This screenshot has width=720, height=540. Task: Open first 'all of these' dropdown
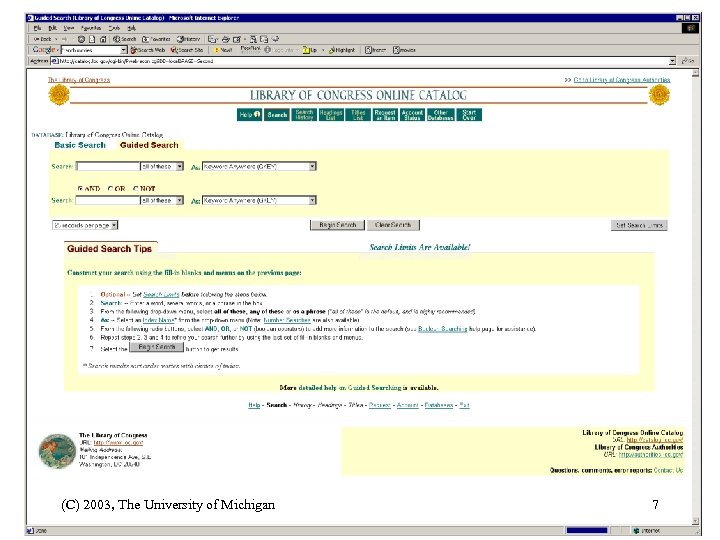pos(162,166)
